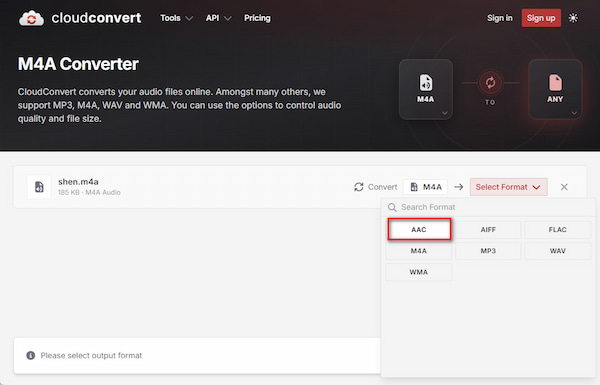This screenshot has width=600, height=385.
Task: Click the arrow icon between M4A and Select Format
Action: coord(459,187)
